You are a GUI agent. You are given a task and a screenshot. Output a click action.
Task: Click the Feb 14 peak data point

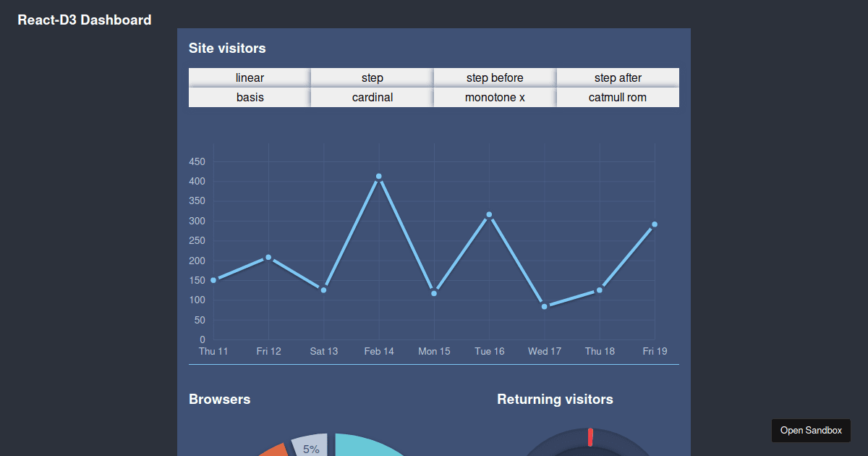pyautogui.click(x=379, y=175)
